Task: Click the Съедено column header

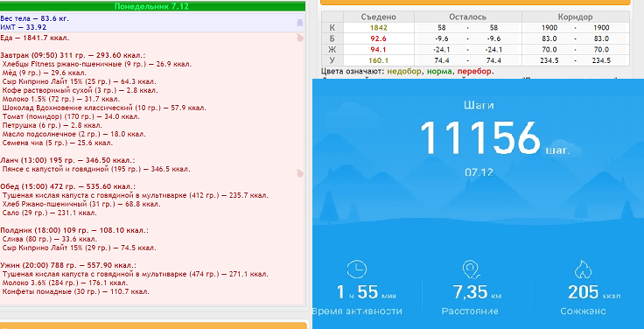Action: tap(379, 17)
